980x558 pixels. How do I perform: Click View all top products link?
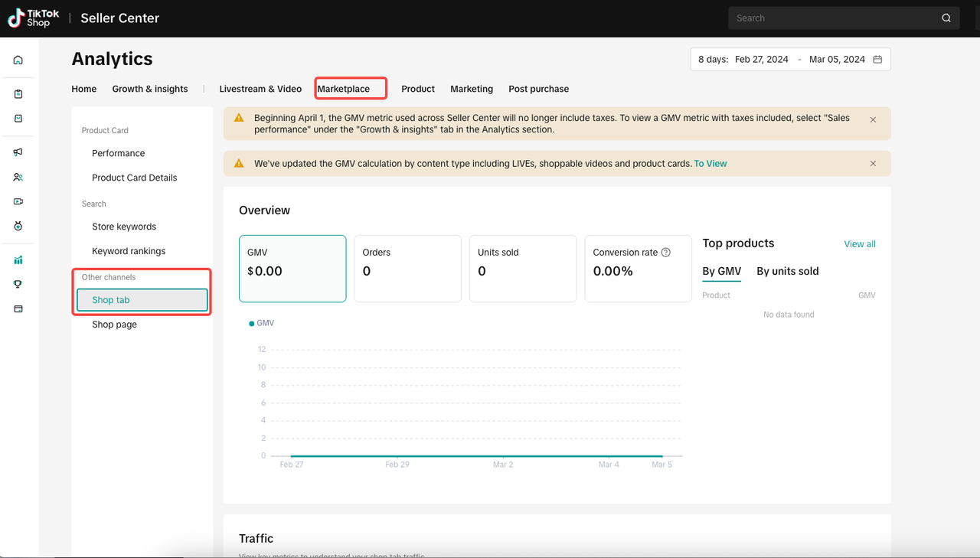[x=859, y=244]
